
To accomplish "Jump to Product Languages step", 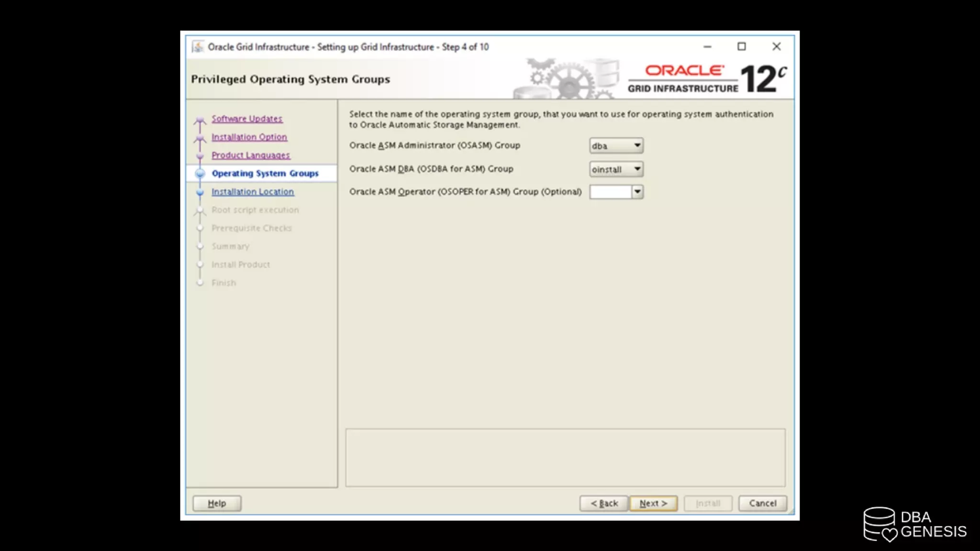I will [x=251, y=155].
